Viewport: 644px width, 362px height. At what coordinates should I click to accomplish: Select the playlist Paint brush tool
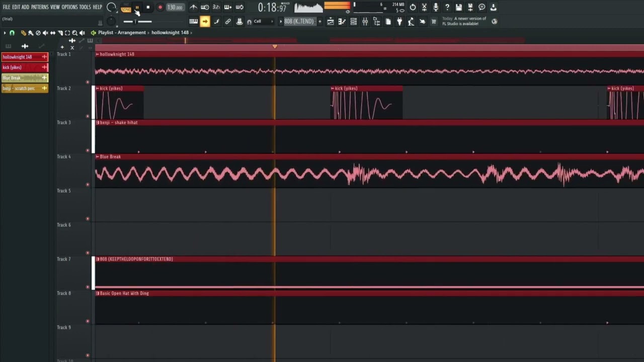pos(30,33)
